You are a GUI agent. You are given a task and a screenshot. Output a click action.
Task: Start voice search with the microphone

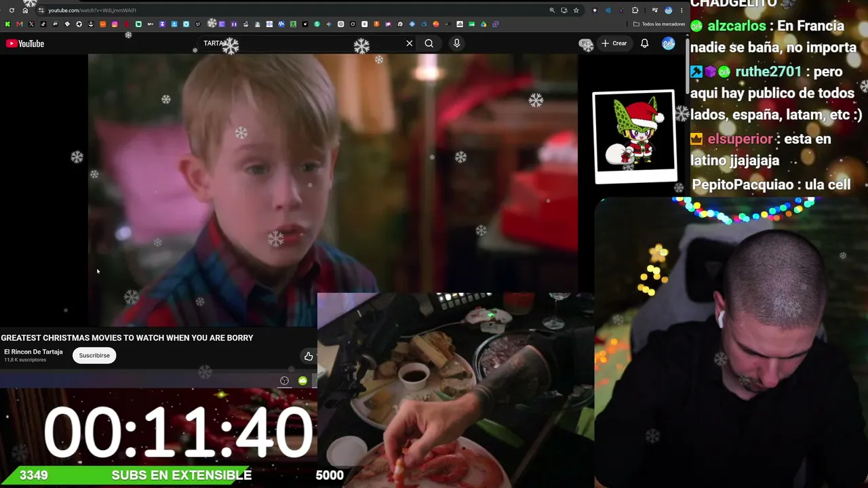[456, 43]
